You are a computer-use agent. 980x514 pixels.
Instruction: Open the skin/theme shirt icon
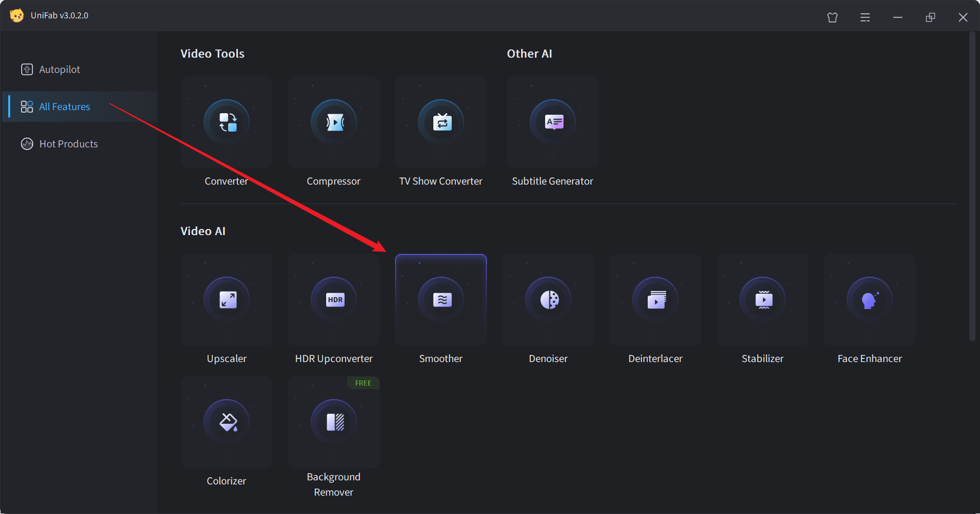pos(832,17)
